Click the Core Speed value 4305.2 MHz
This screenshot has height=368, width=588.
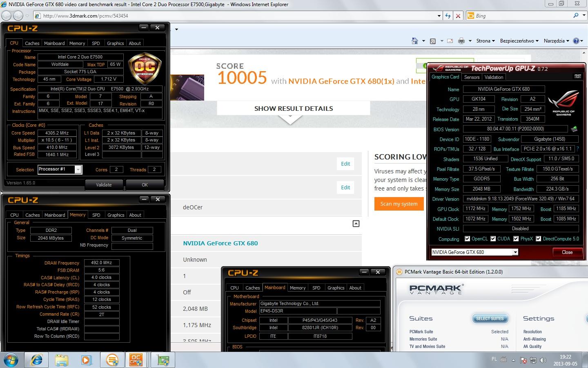point(57,133)
